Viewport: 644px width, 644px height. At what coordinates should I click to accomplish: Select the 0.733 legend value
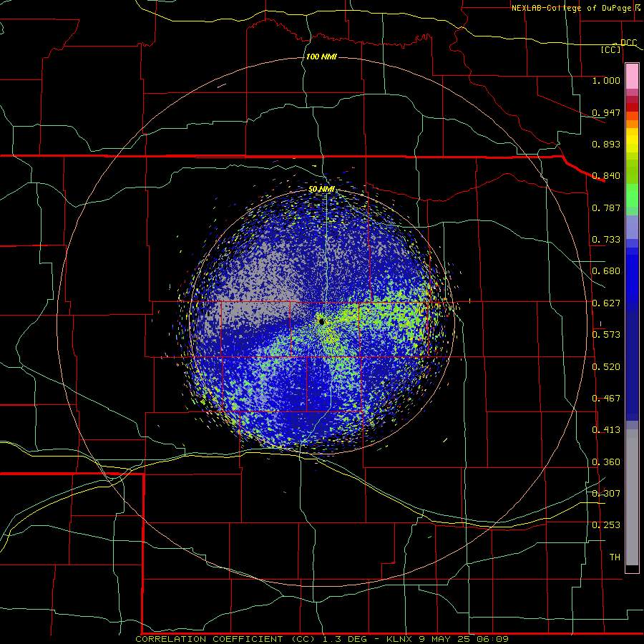click(606, 240)
